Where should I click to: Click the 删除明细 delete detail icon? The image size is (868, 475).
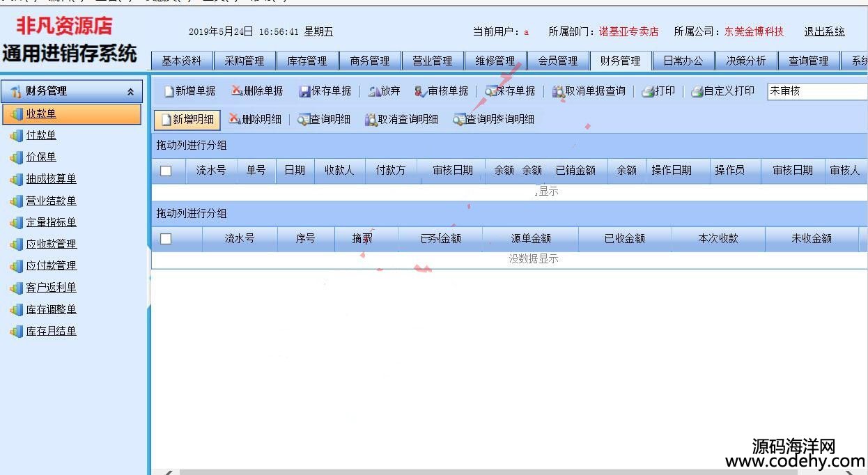coord(234,119)
